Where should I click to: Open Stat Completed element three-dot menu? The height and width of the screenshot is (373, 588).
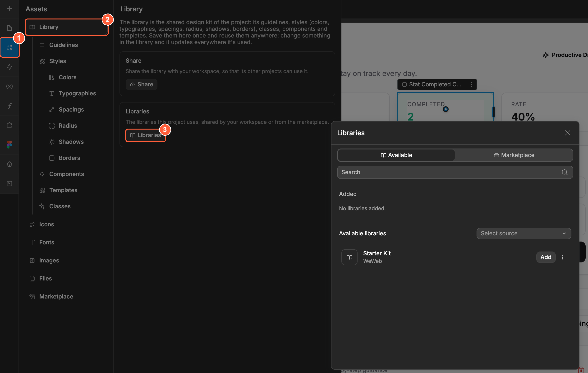pos(471,84)
